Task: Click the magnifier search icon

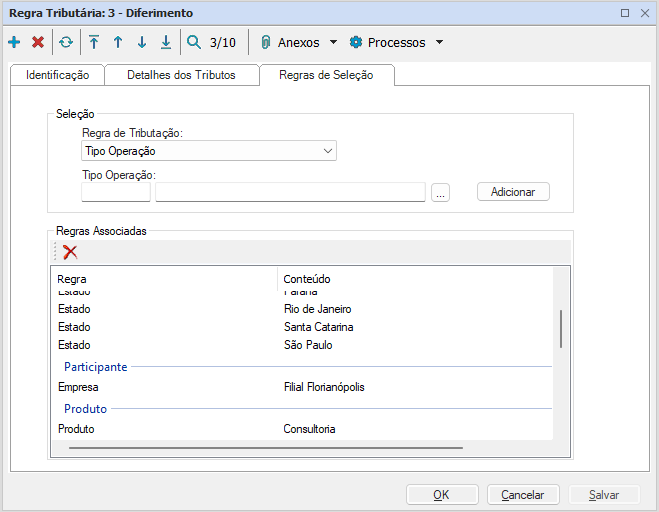Action: pos(194,43)
